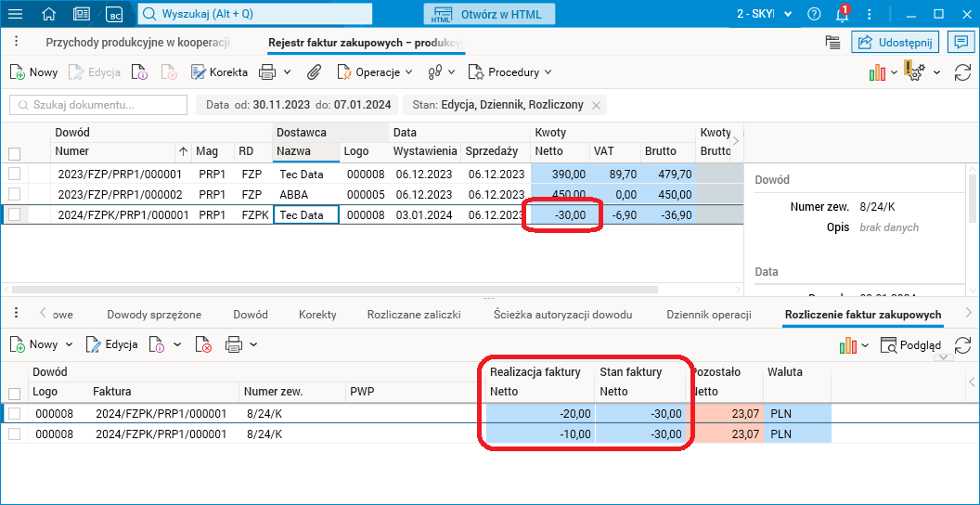Check row 2023/FZP/PRP1/000001
Screen dimensions: 980x505
[14, 173]
